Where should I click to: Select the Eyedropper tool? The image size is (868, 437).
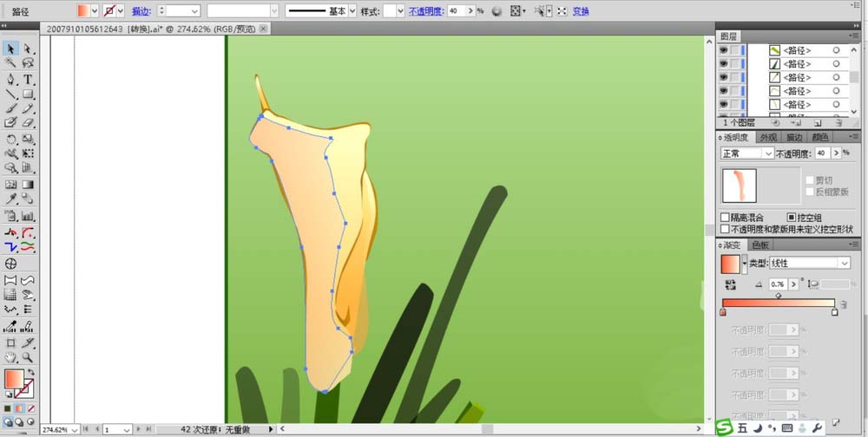point(10,199)
